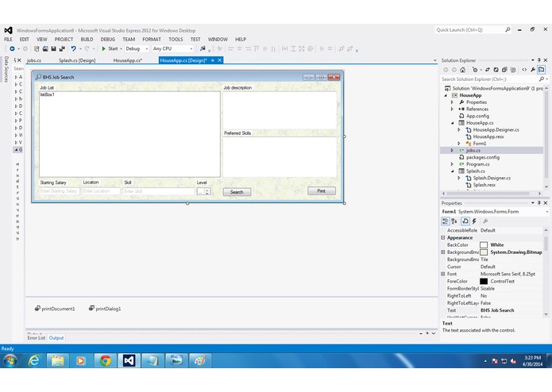
Task: Open the TOOLS menu
Action: click(x=176, y=40)
